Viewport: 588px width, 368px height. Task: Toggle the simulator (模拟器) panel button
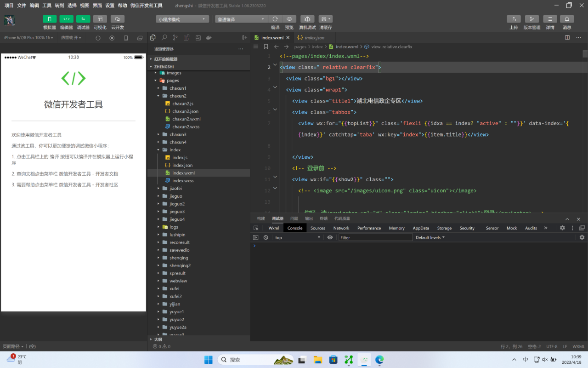50,19
